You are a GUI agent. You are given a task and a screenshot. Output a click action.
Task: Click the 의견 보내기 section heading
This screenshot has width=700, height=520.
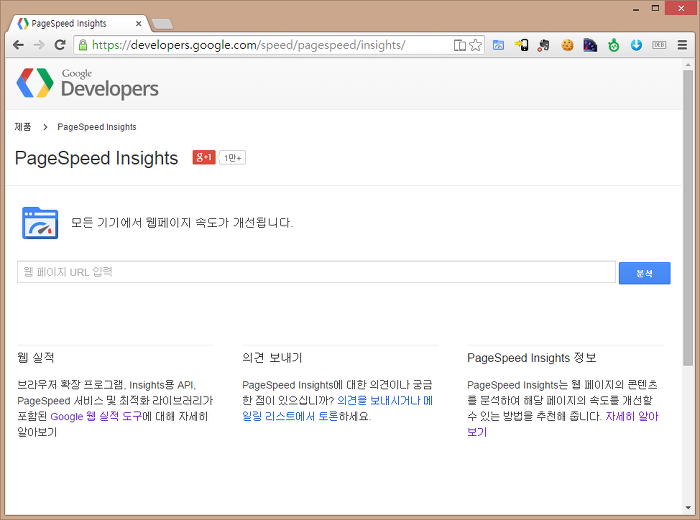point(272,358)
